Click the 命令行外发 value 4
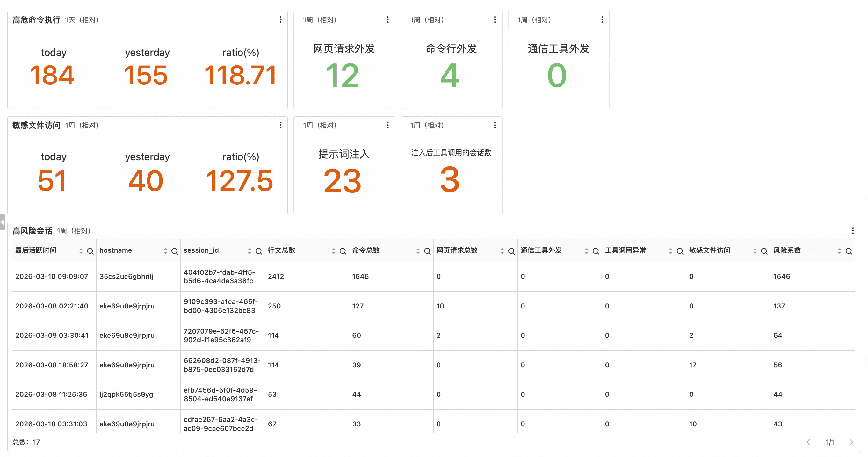 click(x=450, y=76)
